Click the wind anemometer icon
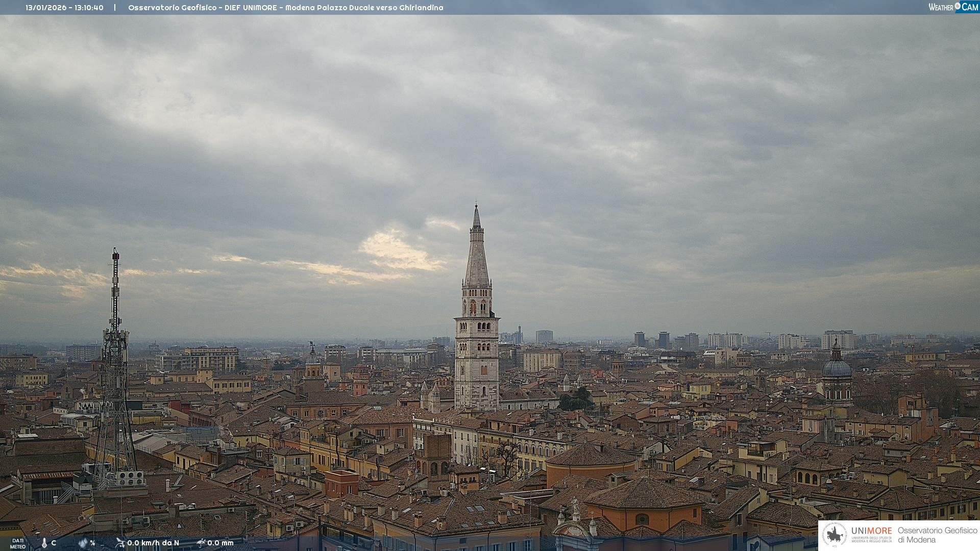Screen dimensions: 980x551 (x=120, y=543)
